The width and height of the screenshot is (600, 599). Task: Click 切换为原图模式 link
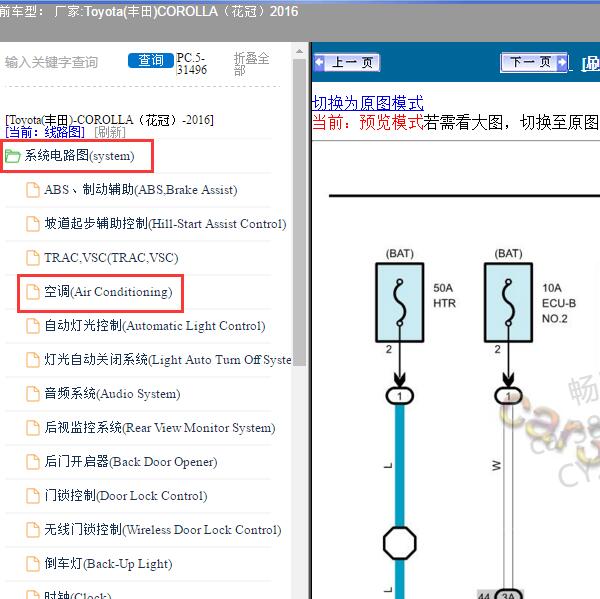(368, 103)
